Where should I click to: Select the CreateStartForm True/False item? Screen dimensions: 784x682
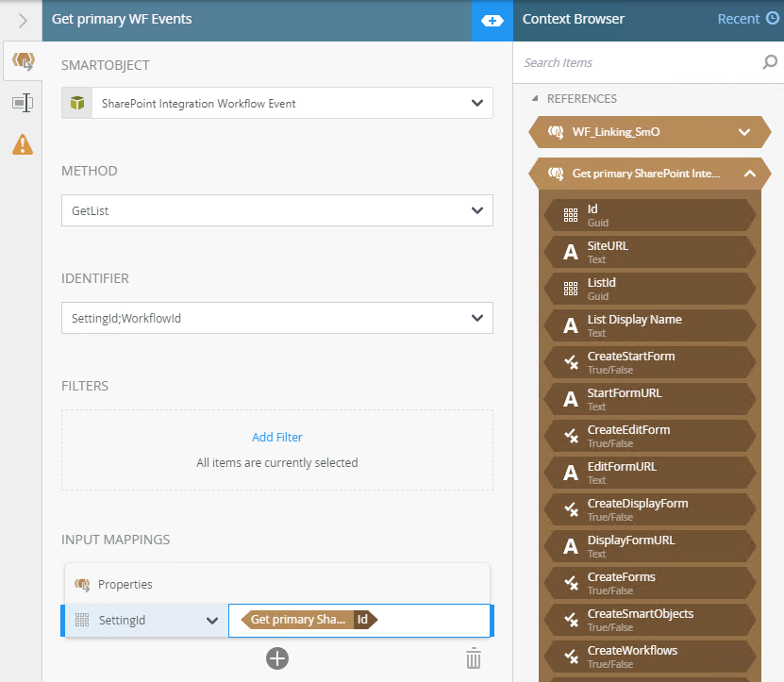tap(649, 362)
